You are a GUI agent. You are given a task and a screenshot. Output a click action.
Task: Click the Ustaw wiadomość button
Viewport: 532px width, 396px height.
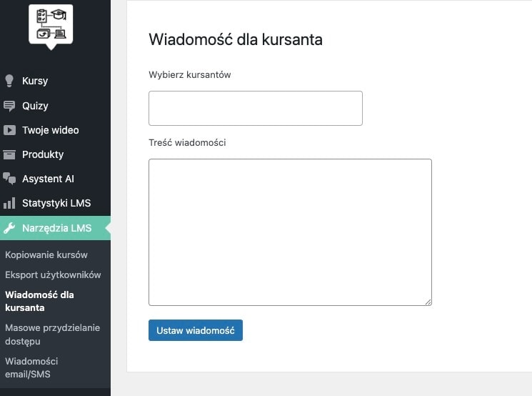[196, 330]
